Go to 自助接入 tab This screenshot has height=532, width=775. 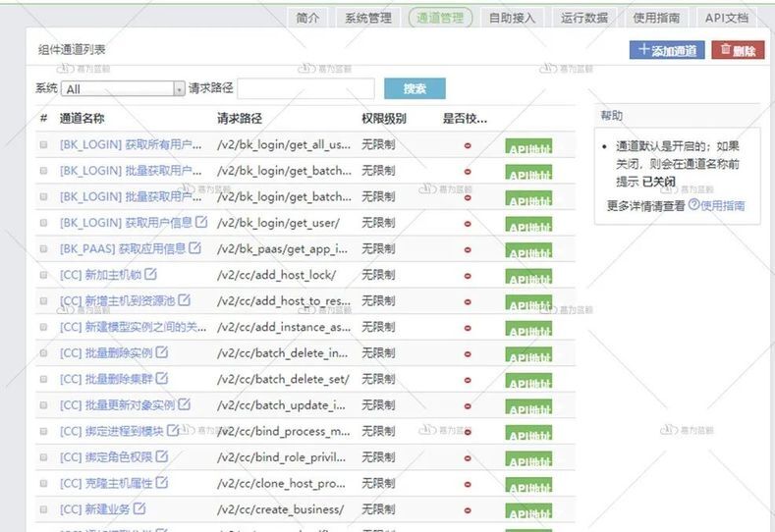512,18
